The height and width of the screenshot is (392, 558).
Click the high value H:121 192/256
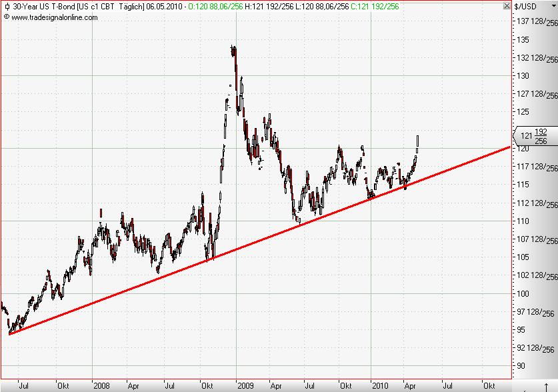pyautogui.click(x=269, y=7)
